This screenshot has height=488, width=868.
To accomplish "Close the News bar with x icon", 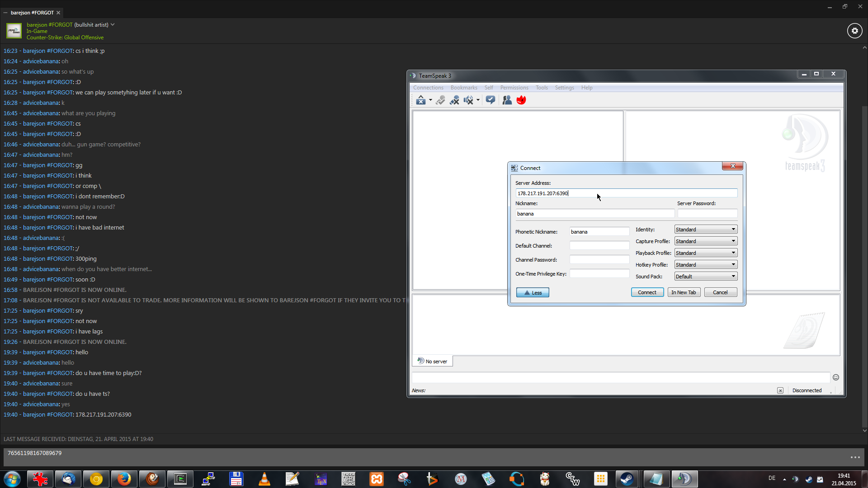I will (780, 390).
